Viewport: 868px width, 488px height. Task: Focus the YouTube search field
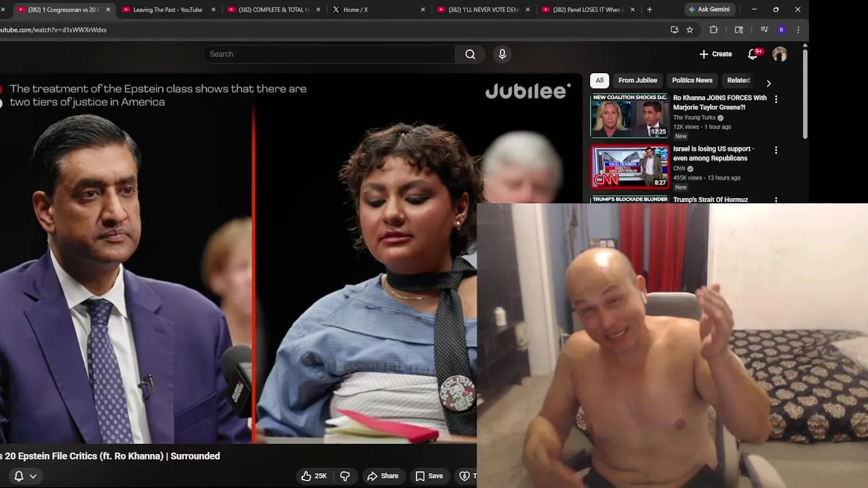click(329, 54)
